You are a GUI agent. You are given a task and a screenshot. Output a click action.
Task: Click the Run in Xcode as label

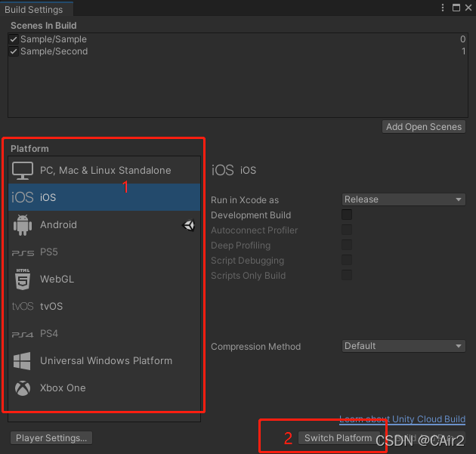click(x=245, y=200)
